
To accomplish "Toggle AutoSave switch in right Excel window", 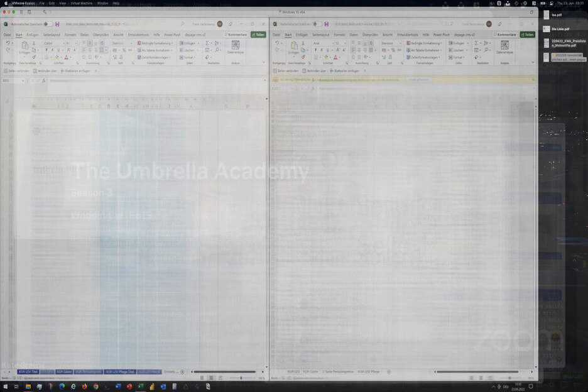I will (317, 24).
